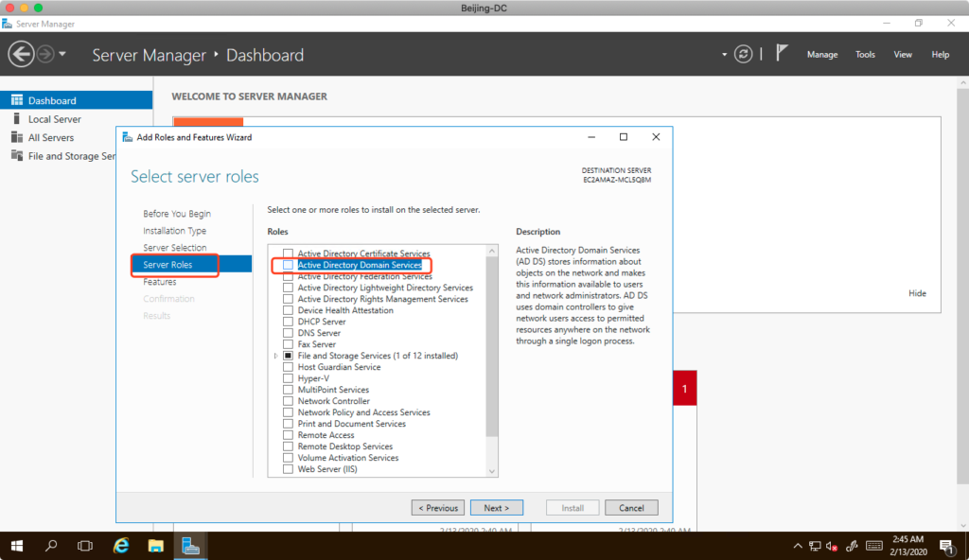The width and height of the screenshot is (969, 560).
Task: Open Internet Explorer from the taskbar
Action: [x=121, y=546]
